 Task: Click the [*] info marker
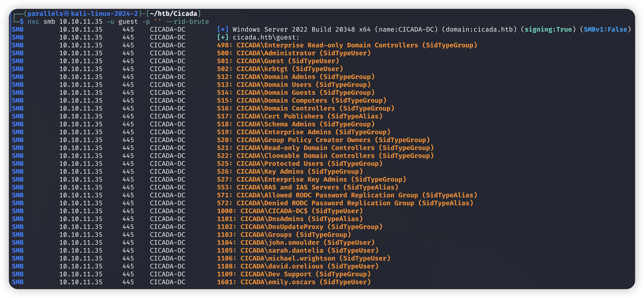(x=222, y=30)
